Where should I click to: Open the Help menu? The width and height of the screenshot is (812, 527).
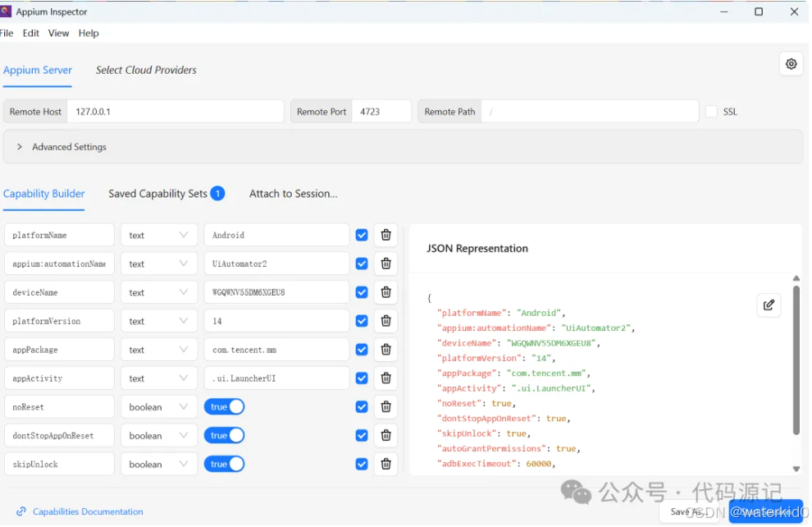(89, 33)
